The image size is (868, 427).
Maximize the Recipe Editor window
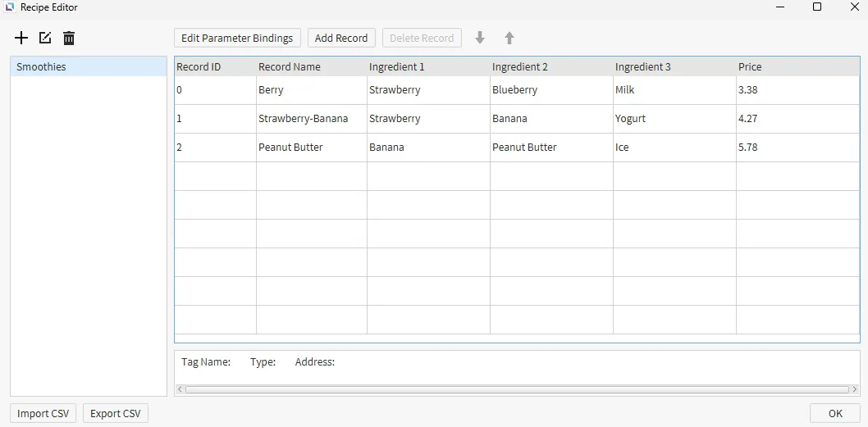tap(816, 7)
